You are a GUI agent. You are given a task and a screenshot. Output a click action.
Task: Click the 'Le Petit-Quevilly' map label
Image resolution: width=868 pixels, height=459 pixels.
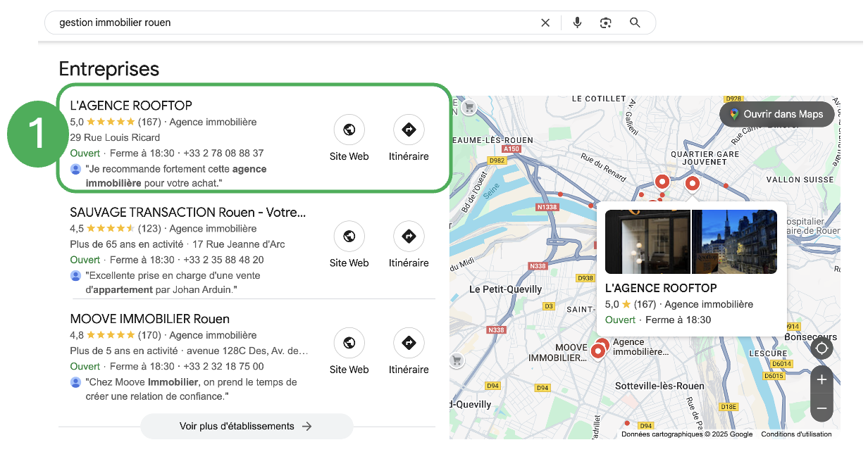click(506, 289)
